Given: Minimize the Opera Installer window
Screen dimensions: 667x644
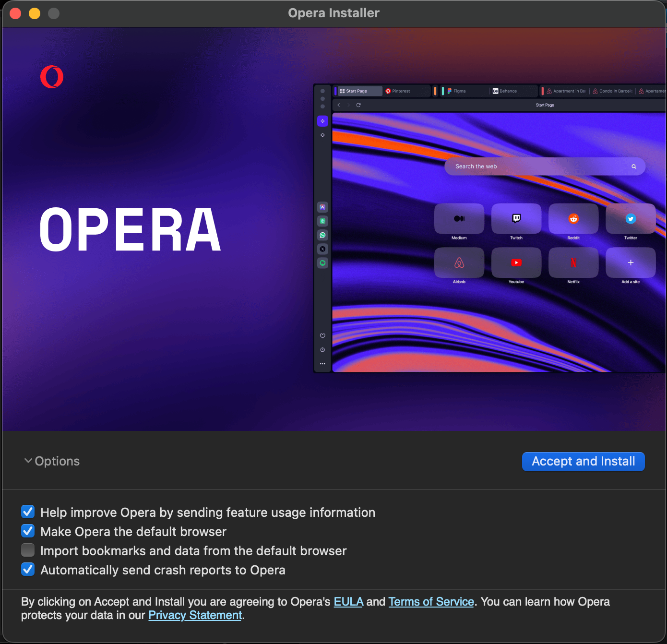Looking at the screenshot, I should pyautogui.click(x=35, y=13).
